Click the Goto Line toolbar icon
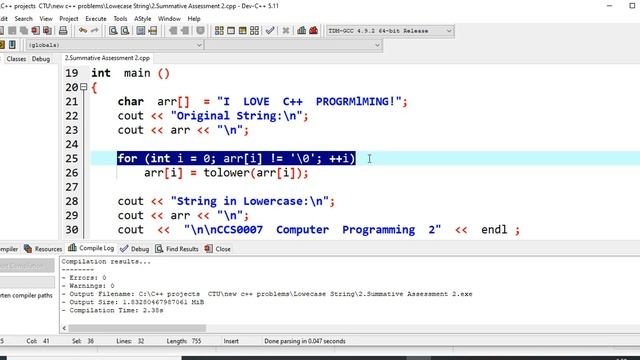Image resolution: width=640 pixels, height=360 pixels. pos(153,31)
